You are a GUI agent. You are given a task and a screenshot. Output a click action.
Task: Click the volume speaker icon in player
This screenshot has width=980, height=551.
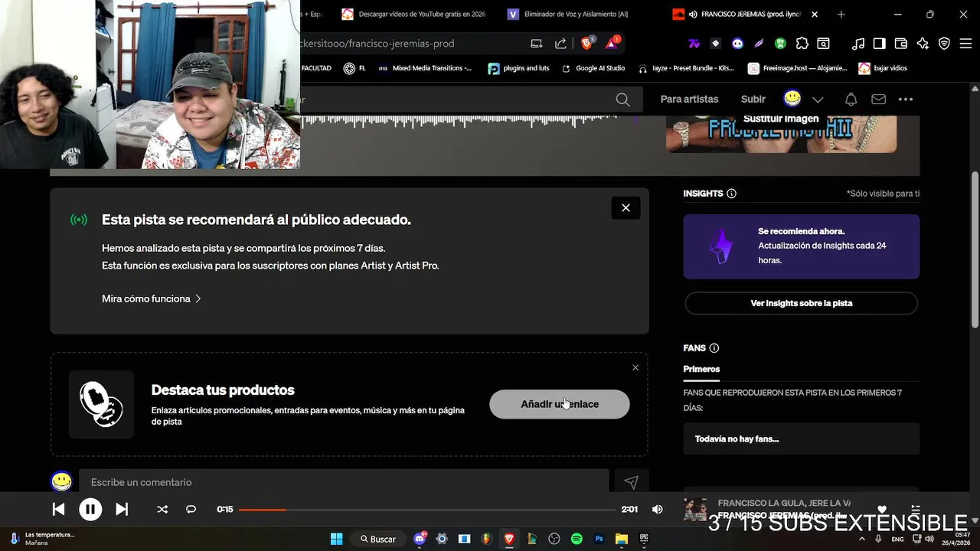click(x=657, y=509)
